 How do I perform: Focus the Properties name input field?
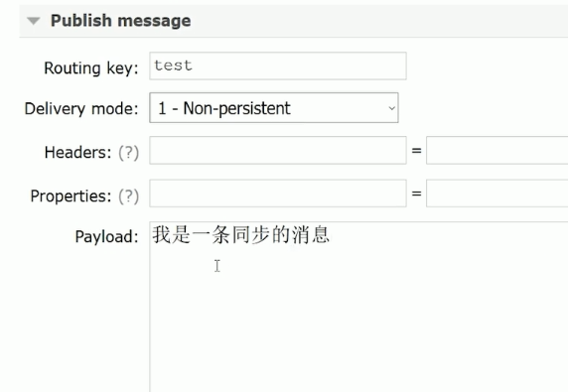pos(278,194)
